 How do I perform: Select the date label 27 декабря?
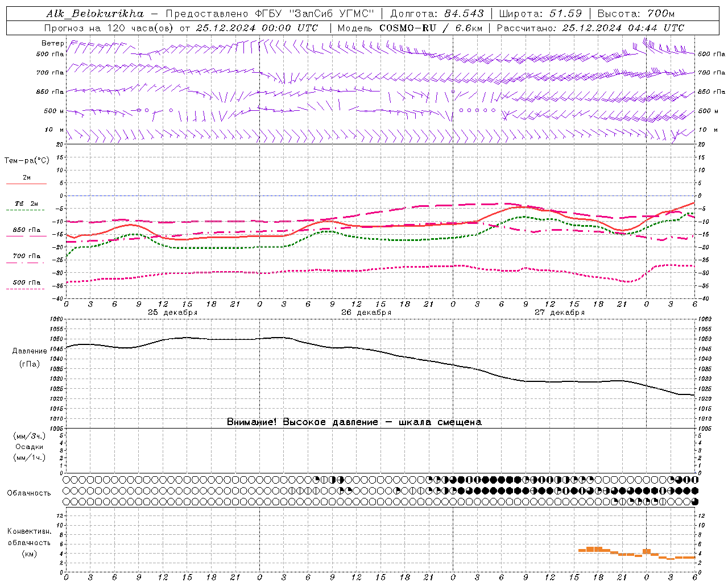pos(559,313)
